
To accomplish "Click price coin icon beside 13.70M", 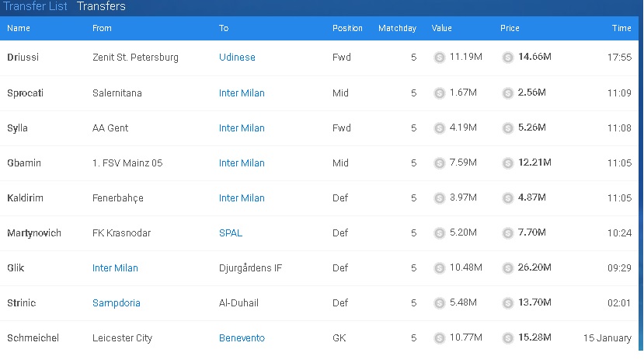I will coord(507,303).
